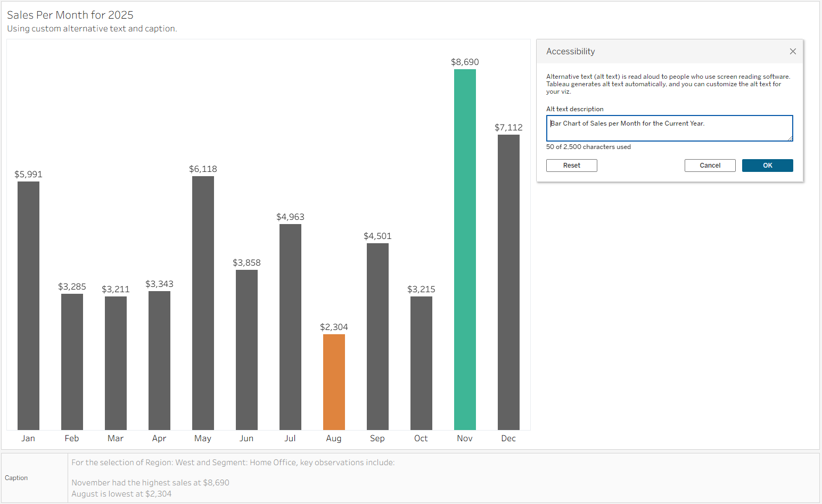Click the December sales bar
The image size is (822, 504).
[x=508, y=282]
